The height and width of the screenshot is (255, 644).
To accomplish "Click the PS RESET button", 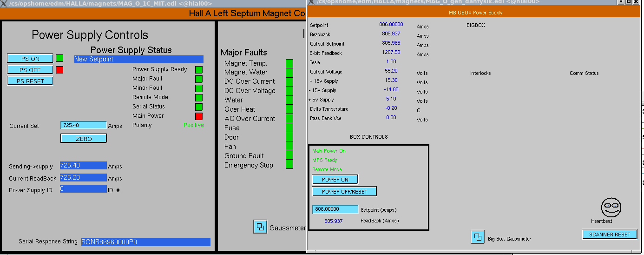I will (30, 81).
